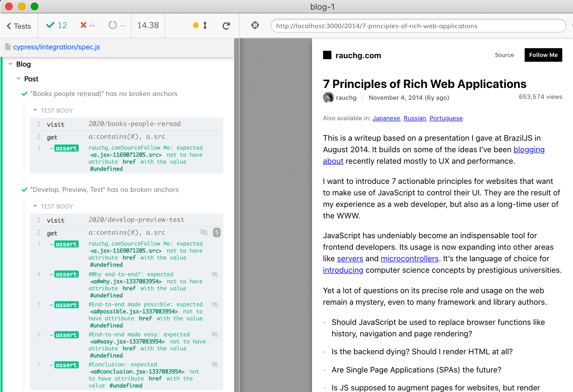Collapse the Blog test suite
Image resolution: width=573 pixels, height=392 pixels.
pyautogui.click(x=11, y=64)
